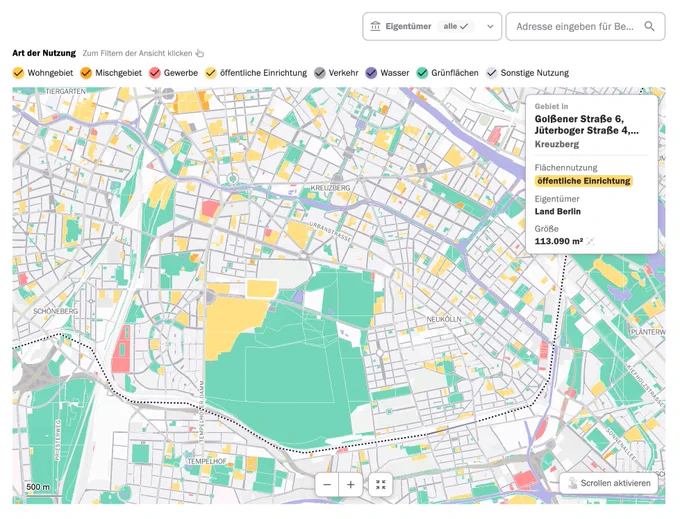Click the hand pointer filter hint icon
Viewport: 680px width, 519px height.
199,53
